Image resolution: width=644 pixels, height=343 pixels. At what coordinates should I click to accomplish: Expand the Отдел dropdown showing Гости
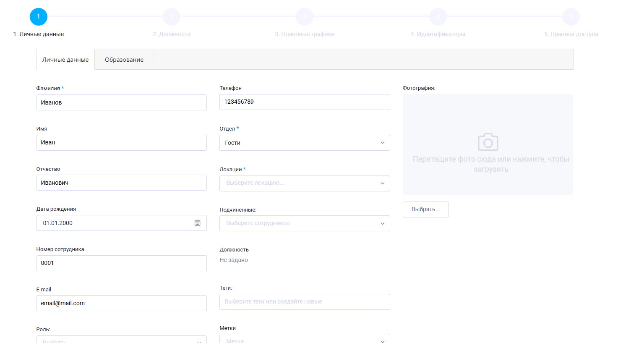[304, 143]
